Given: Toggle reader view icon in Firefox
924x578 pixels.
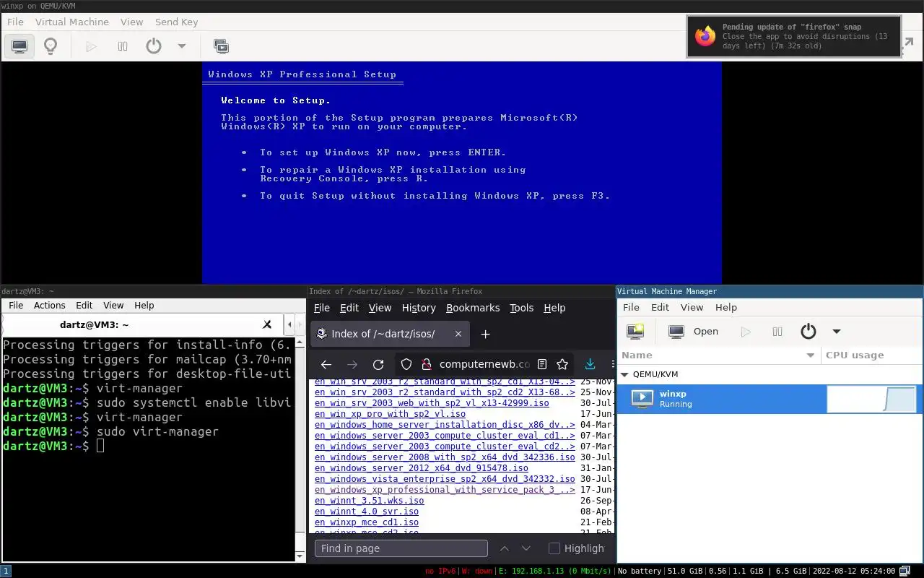Looking at the screenshot, I should click(542, 365).
